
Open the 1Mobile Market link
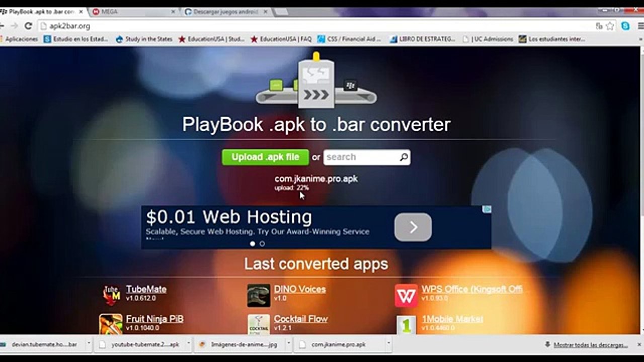pyautogui.click(x=452, y=319)
